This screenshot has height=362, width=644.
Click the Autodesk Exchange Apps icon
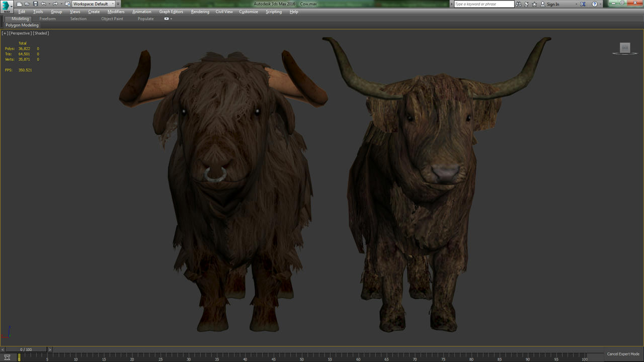click(x=583, y=4)
